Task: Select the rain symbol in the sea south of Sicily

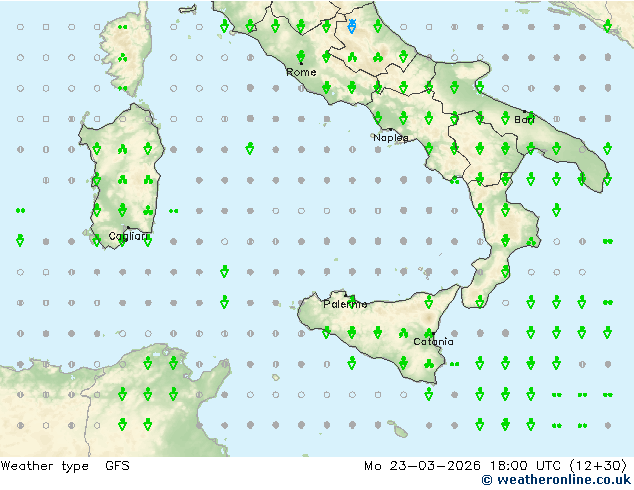Action: pos(429,393)
